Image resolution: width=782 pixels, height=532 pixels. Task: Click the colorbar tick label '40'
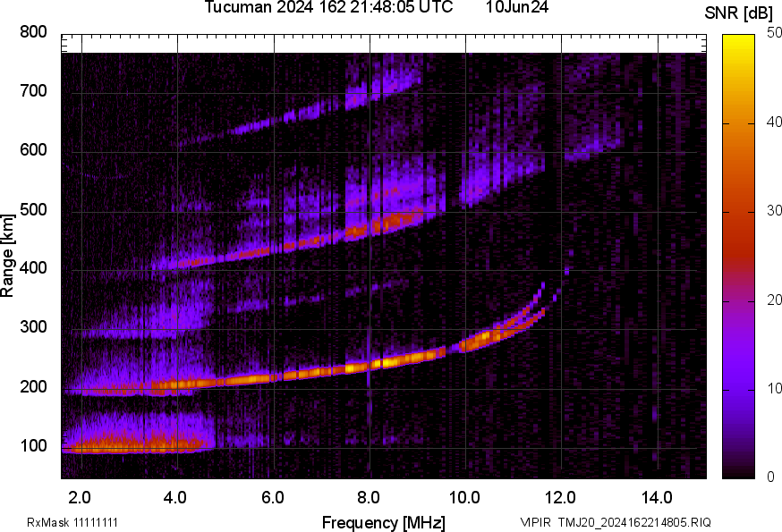pyautogui.click(x=774, y=122)
